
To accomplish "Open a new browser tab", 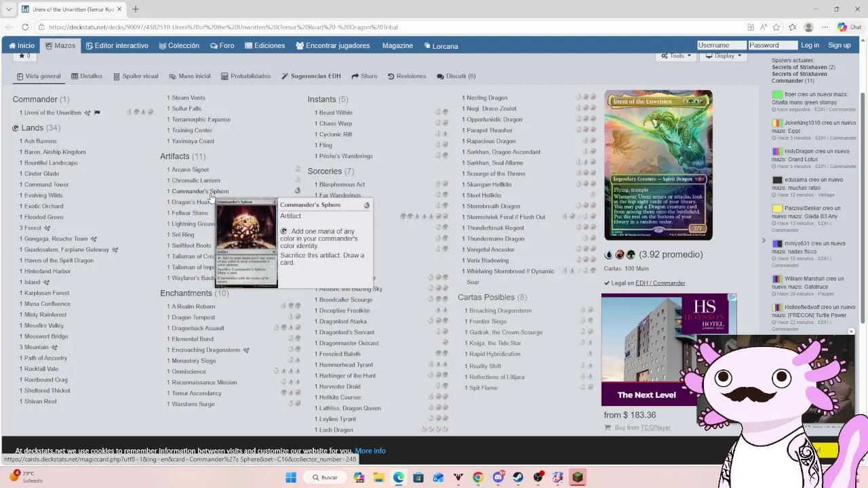I will tap(135, 9).
